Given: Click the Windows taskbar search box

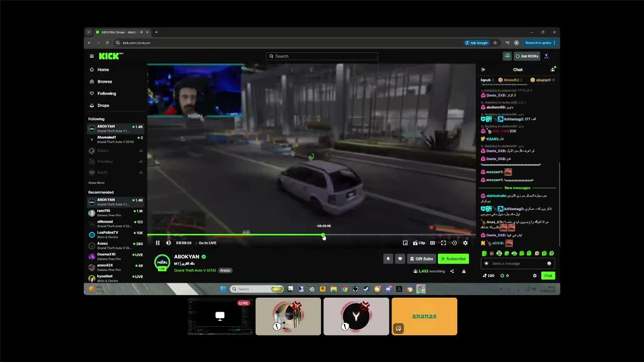Looking at the screenshot, I should tap(257, 289).
